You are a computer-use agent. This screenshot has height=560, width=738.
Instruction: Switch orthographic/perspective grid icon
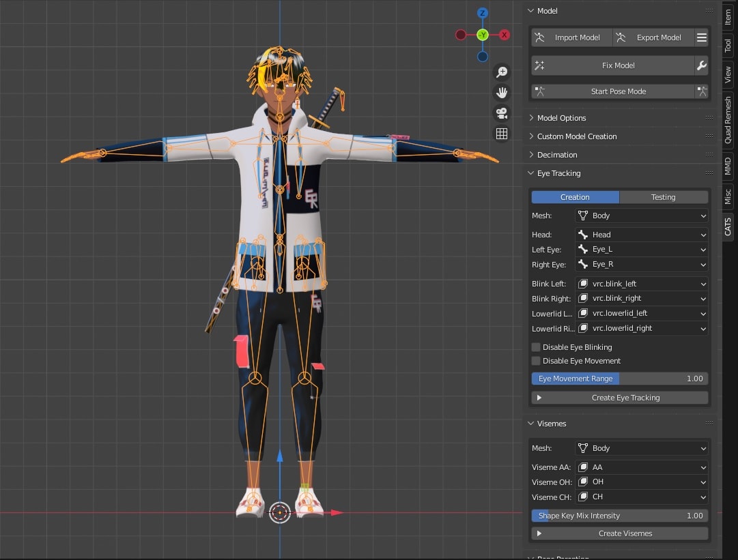click(x=502, y=134)
